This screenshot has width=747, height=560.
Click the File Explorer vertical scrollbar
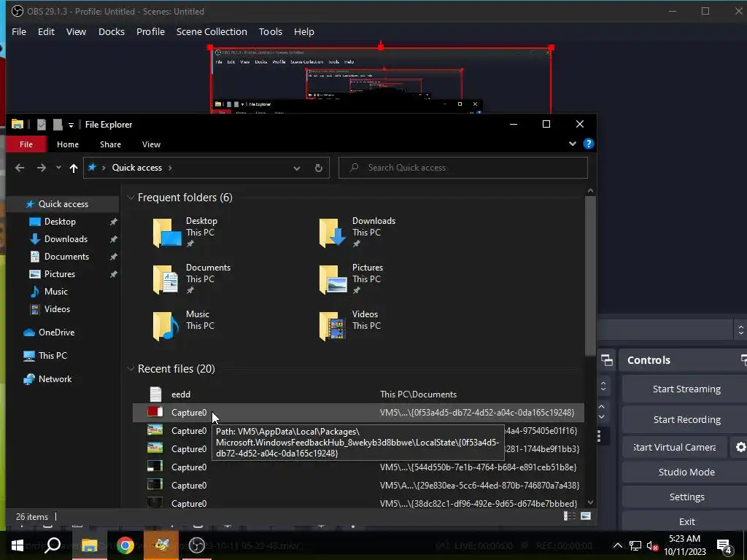[590, 275]
